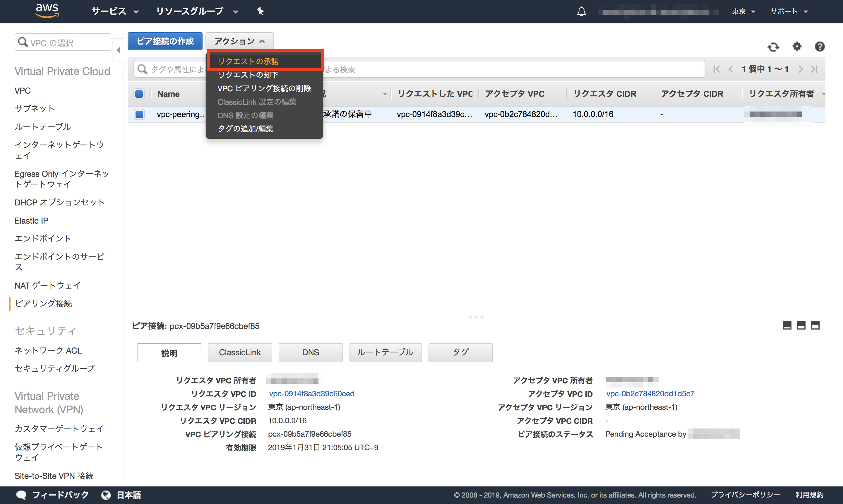Image resolution: width=843 pixels, height=504 pixels.
Task: Expand the detail pane using the rightmost layout icon
Action: (x=815, y=325)
